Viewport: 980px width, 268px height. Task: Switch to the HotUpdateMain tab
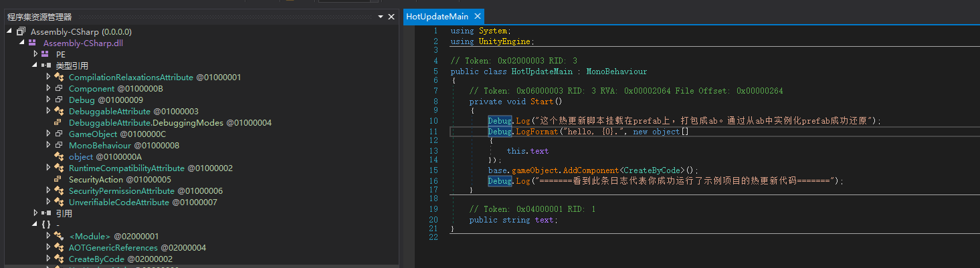point(437,17)
